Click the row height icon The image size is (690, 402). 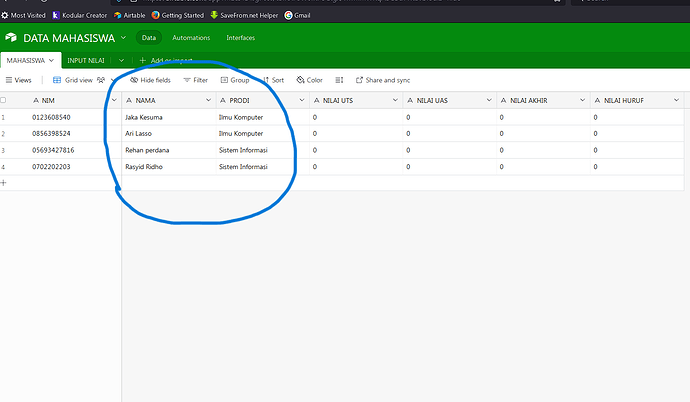click(x=339, y=80)
